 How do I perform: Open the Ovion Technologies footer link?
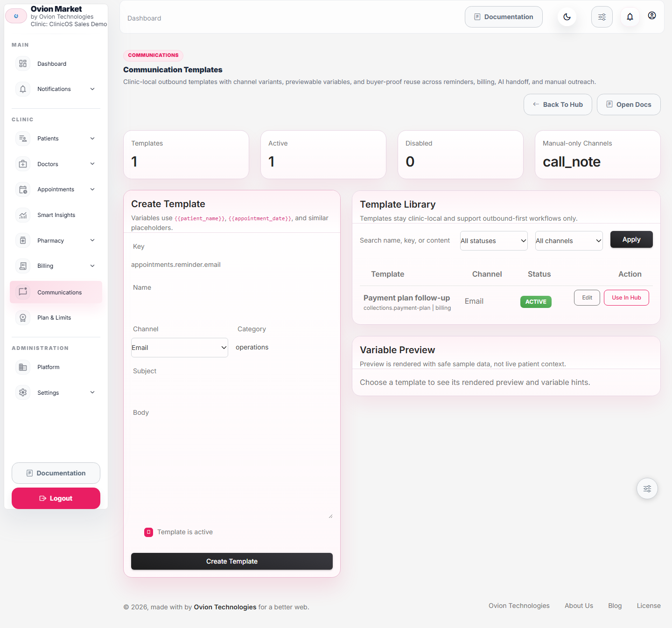tap(519, 606)
